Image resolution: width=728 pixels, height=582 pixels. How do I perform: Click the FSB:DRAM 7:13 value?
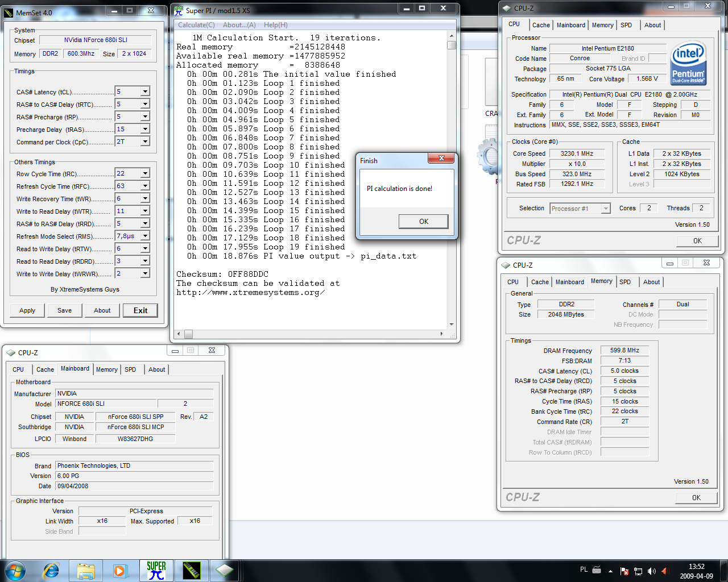pos(624,361)
